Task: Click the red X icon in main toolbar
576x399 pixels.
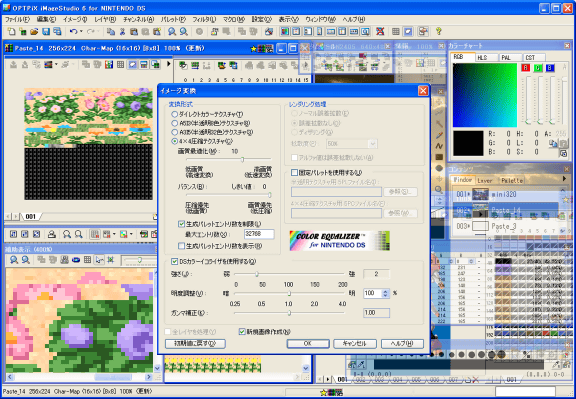Action: pos(380,32)
